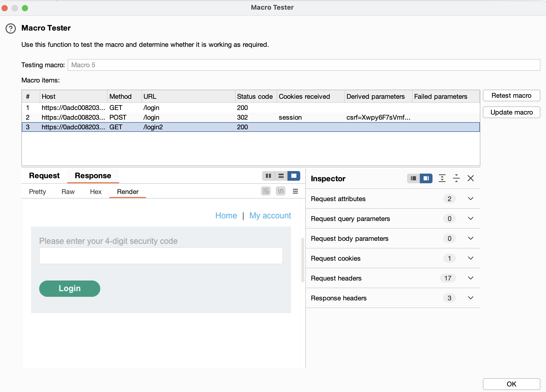Select the combined tabs layout view
This screenshot has height=392, width=546.
coord(294,176)
